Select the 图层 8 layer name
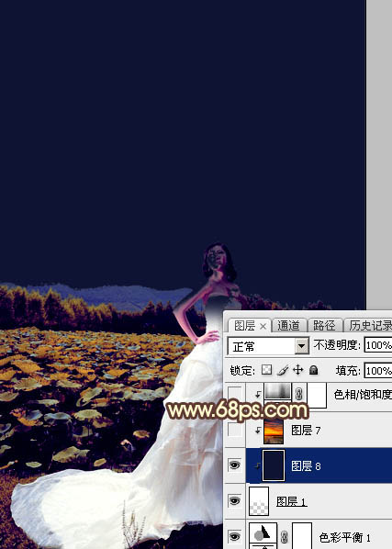This screenshot has height=549, width=392. (x=306, y=465)
